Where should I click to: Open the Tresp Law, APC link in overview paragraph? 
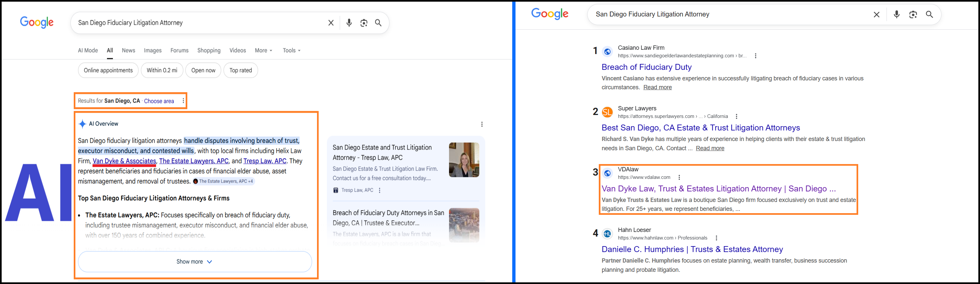[x=265, y=161]
